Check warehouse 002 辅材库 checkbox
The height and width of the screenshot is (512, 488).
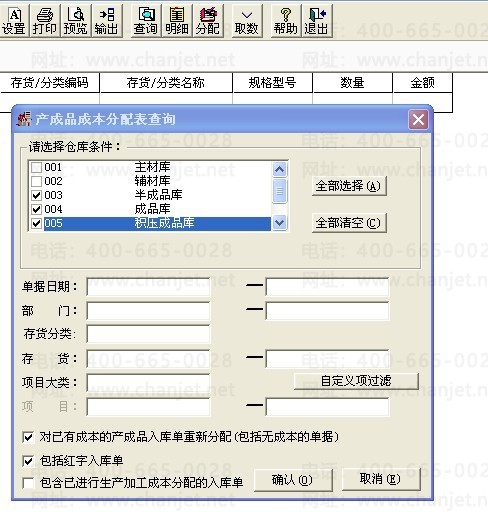36,181
